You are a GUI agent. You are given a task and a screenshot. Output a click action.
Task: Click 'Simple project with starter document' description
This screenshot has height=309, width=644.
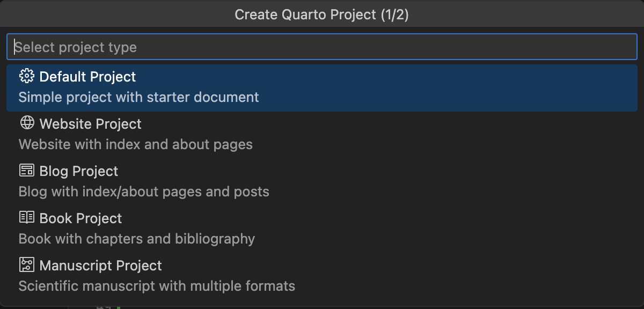(x=139, y=97)
